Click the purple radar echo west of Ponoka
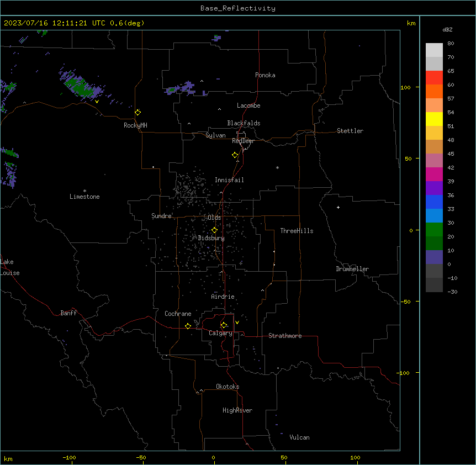The height and width of the screenshot is (465, 476). click(x=185, y=88)
